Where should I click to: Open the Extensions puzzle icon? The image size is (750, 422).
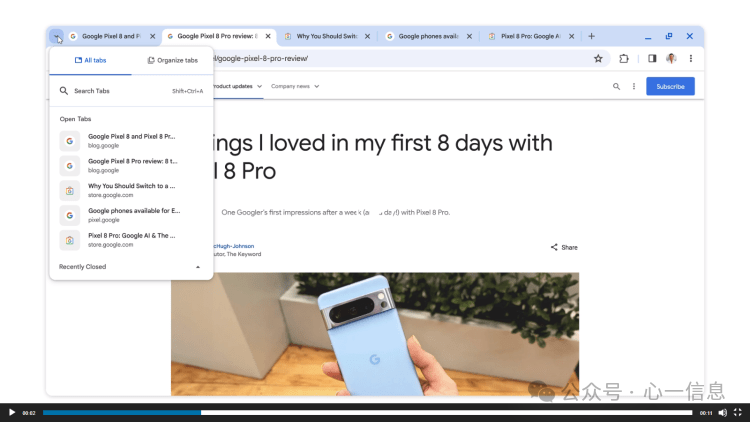[624, 58]
